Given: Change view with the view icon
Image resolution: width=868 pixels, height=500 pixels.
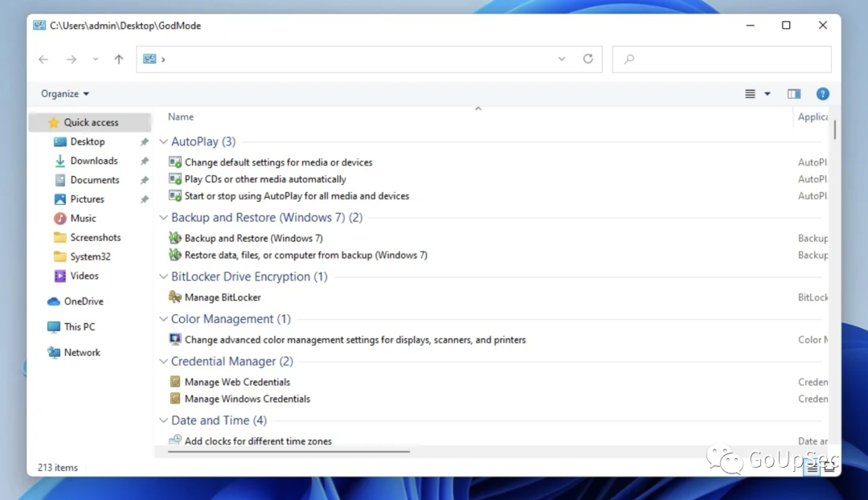Looking at the screenshot, I should click(x=750, y=93).
